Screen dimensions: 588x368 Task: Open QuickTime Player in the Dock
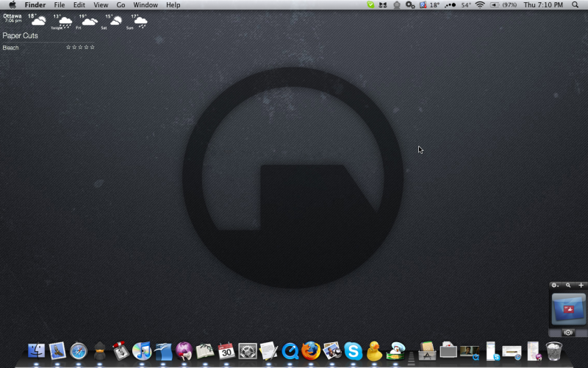(x=290, y=352)
